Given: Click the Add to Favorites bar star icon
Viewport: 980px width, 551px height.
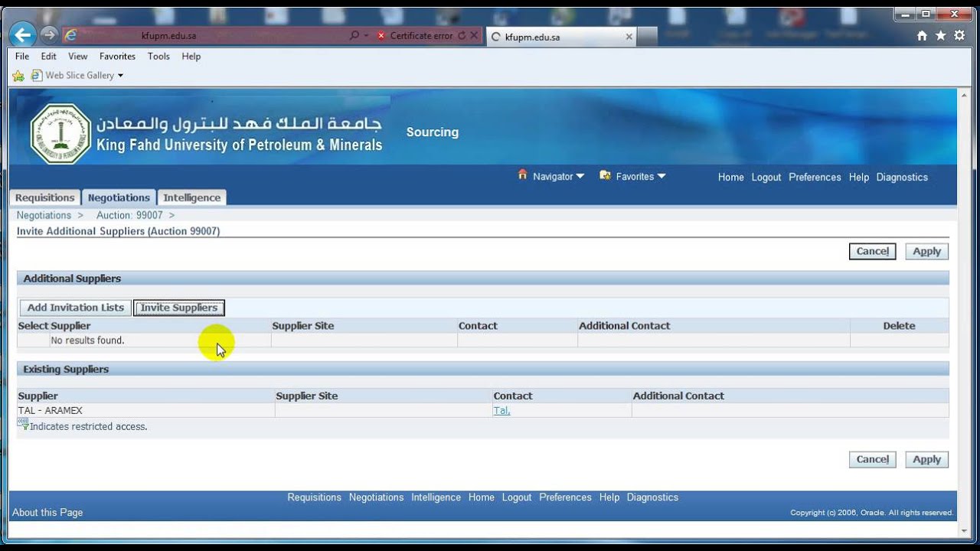Looking at the screenshot, I should (x=18, y=76).
